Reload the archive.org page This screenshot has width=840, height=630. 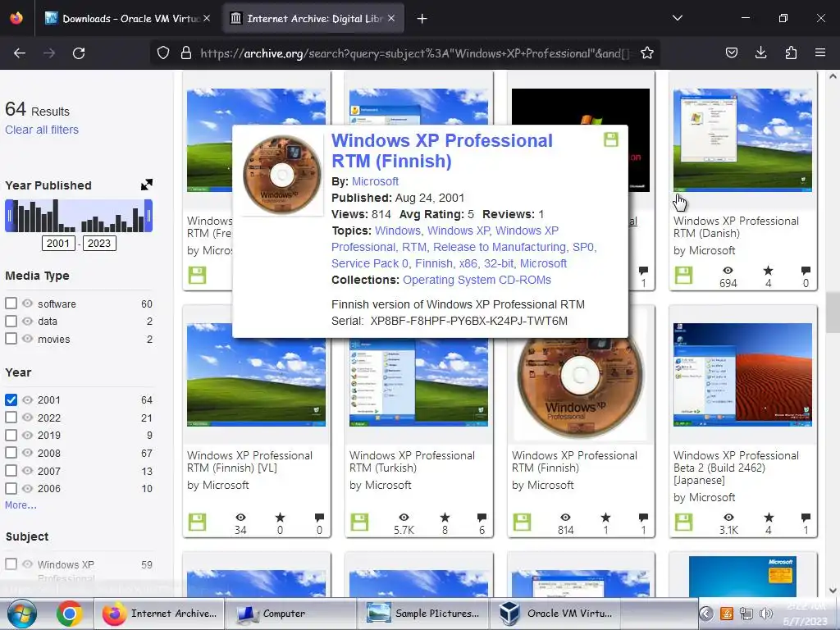click(79, 53)
